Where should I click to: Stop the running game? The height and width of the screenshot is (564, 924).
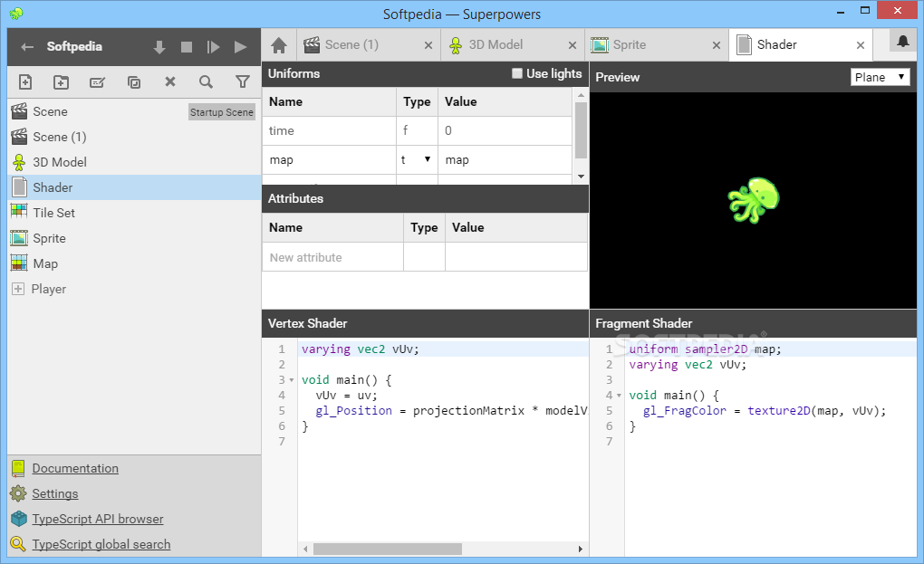click(x=187, y=47)
